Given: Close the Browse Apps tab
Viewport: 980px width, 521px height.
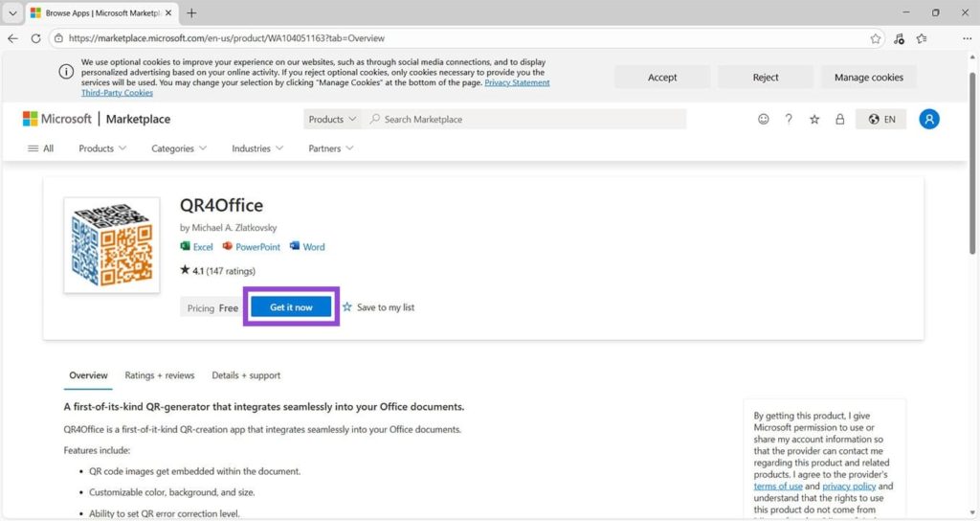Looking at the screenshot, I should [x=168, y=12].
